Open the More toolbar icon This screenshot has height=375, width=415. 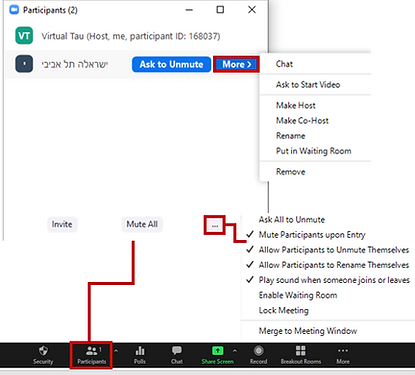coord(343,351)
